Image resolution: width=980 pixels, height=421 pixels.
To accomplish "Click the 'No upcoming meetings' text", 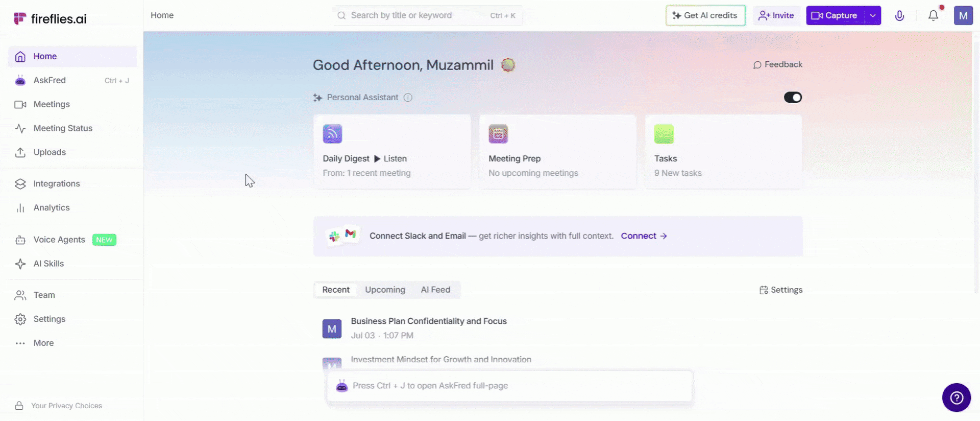I will click(533, 173).
